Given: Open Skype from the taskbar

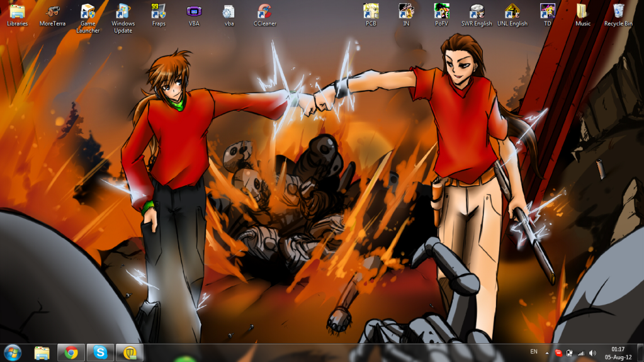Looking at the screenshot, I should click(100, 353).
